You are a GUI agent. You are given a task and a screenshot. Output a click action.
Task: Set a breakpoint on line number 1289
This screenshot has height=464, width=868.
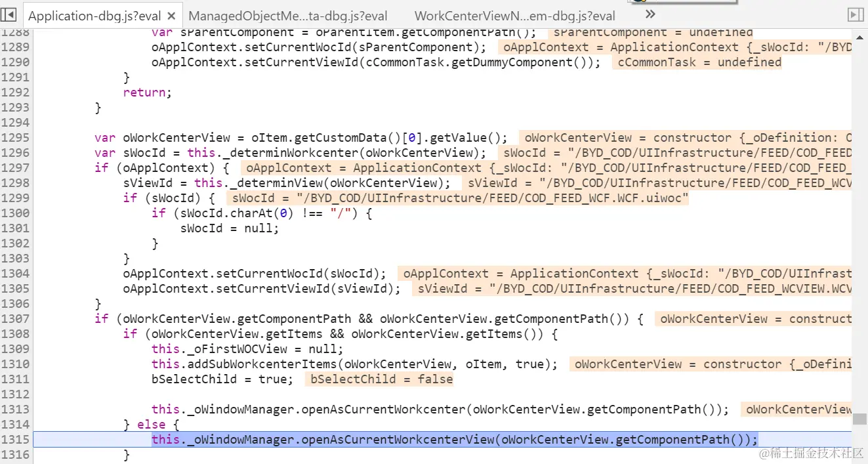(x=15, y=47)
